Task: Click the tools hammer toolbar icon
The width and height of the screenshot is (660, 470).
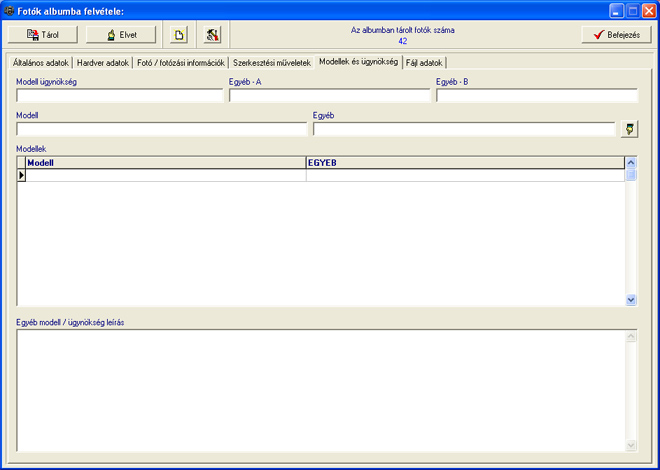Action: [213, 35]
